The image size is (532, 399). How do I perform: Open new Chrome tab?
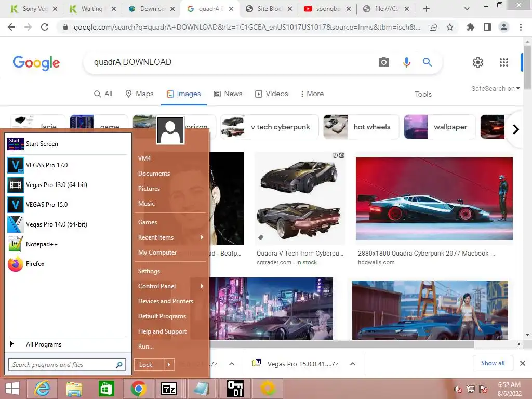[427, 9]
